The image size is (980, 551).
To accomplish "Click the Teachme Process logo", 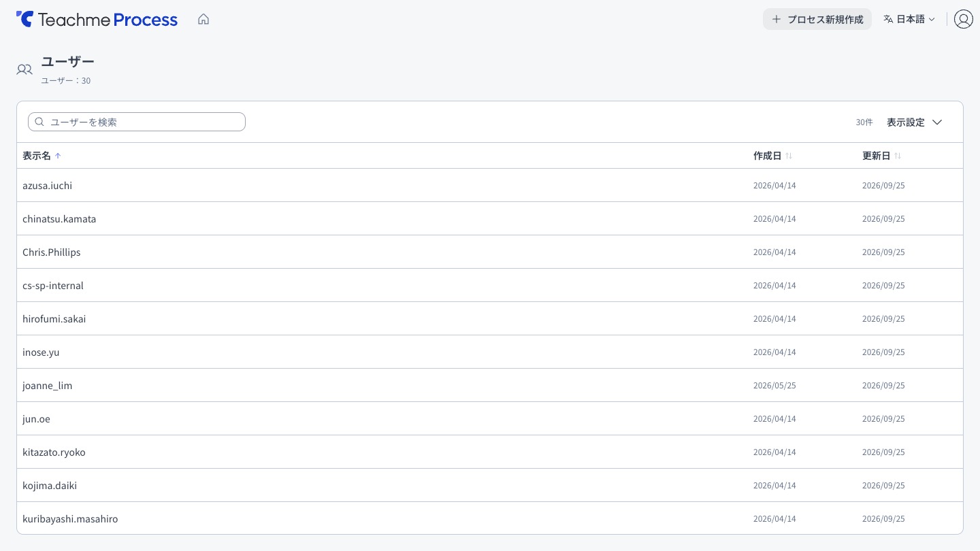I will [97, 19].
